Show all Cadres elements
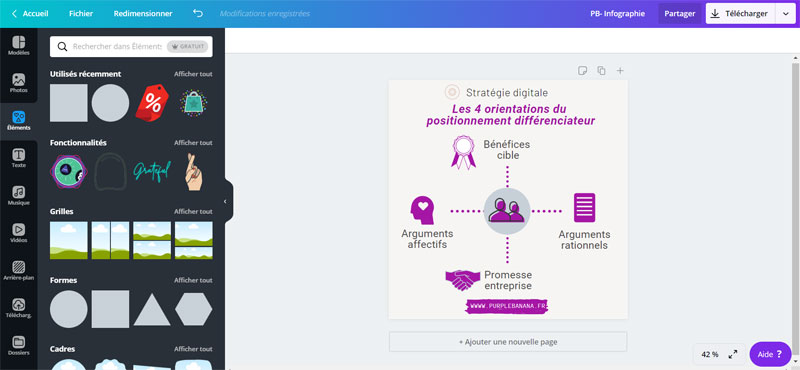This screenshot has height=370, width=800. [193, 349]
